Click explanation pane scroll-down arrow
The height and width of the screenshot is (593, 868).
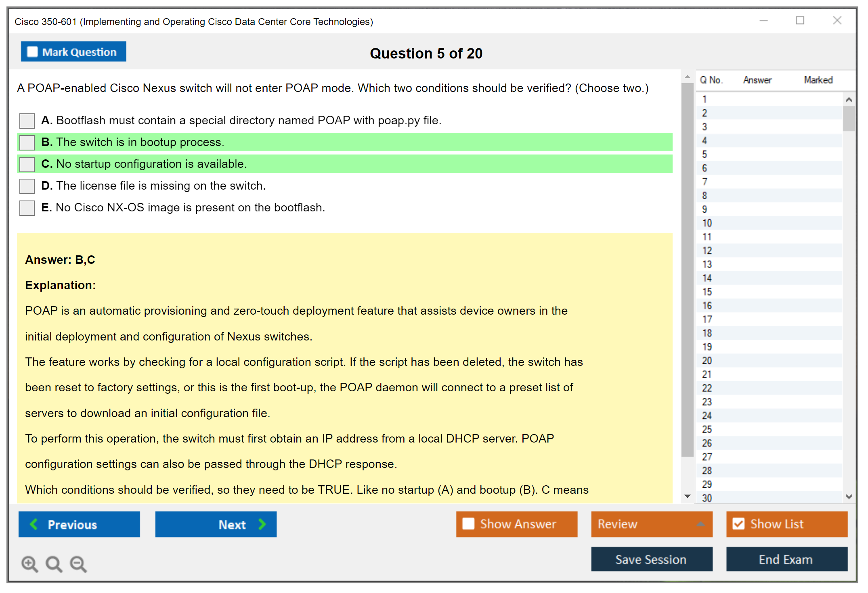coord(688,496)
